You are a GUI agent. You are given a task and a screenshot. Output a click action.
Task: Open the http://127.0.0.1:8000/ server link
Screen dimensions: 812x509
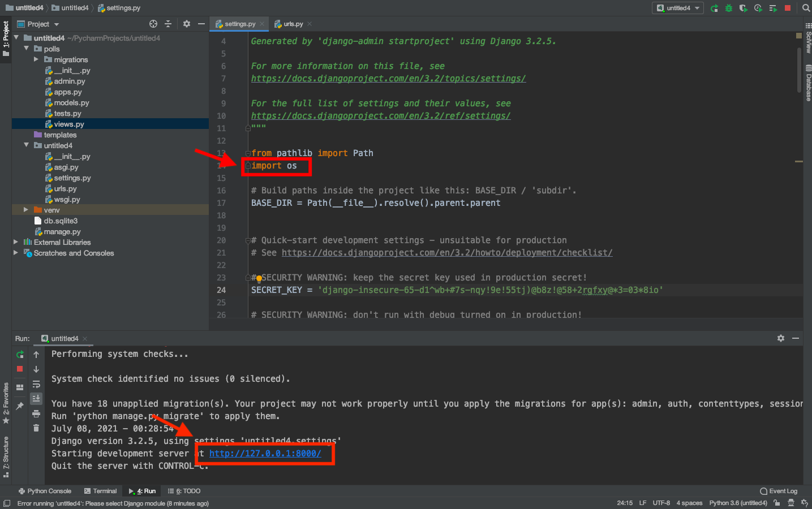pyautogui.click(x=265, y=454)
